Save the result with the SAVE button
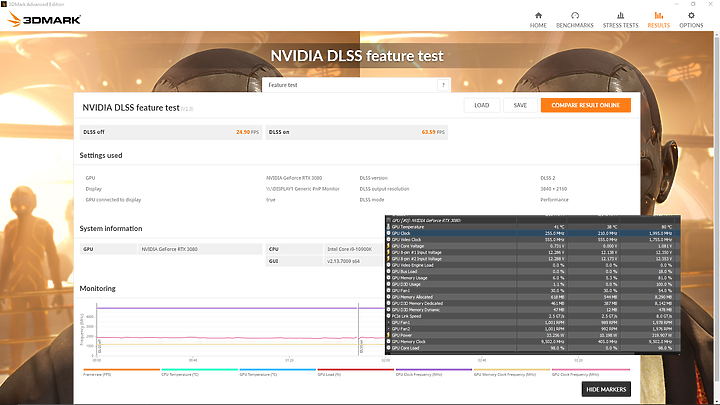This screenshot has height=405, width=720. coord(520,105)
